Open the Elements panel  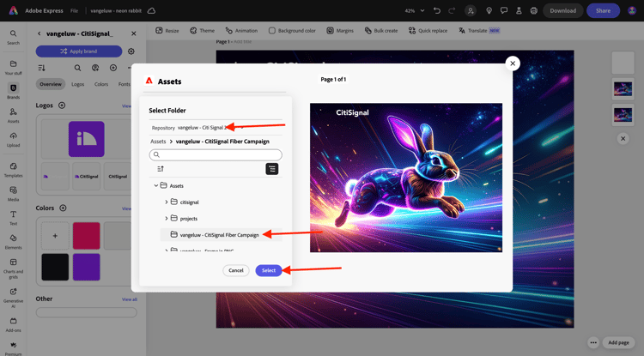[13, 242]
